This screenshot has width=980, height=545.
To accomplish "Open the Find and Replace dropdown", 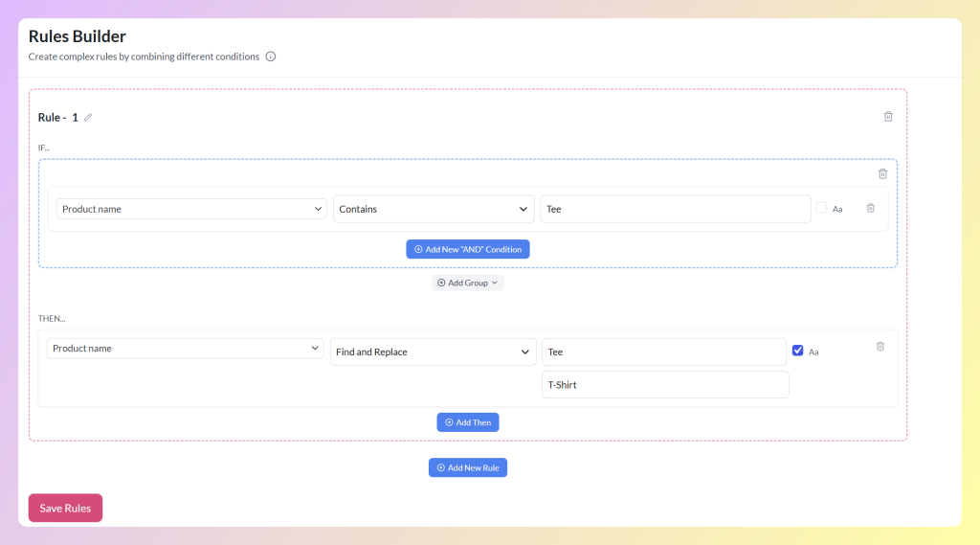I will point(434,352).
